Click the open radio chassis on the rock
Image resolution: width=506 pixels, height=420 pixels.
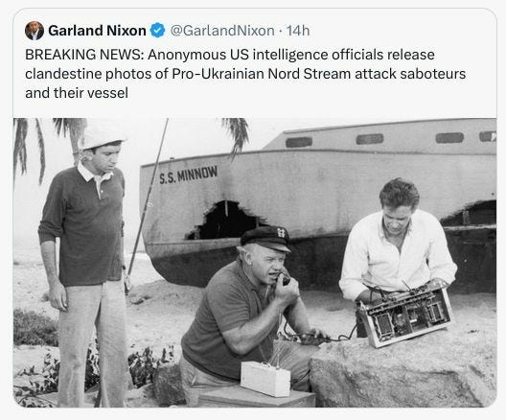click(405, 315)
